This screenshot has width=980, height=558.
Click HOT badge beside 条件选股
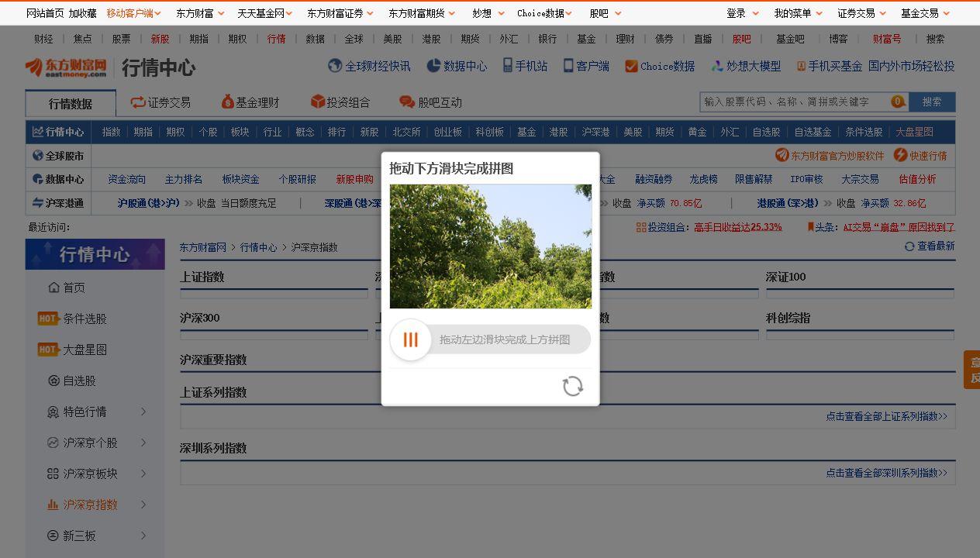point(48,319)
